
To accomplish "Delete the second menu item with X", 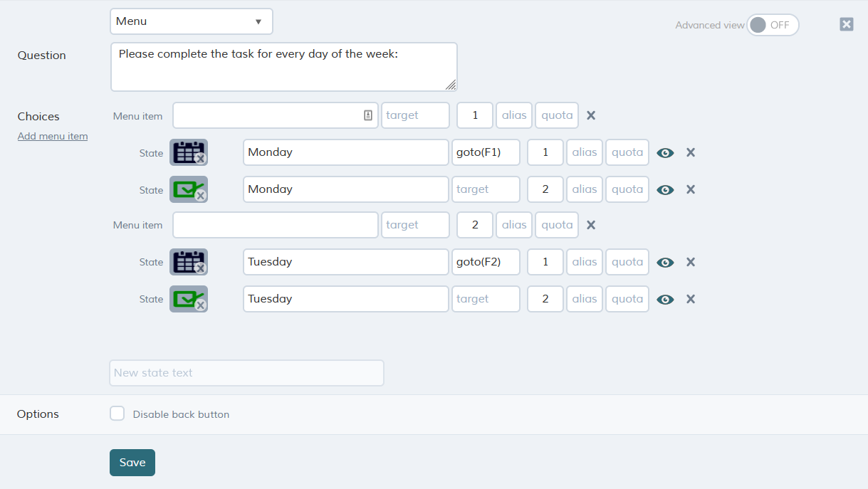I will click(591, 225).
